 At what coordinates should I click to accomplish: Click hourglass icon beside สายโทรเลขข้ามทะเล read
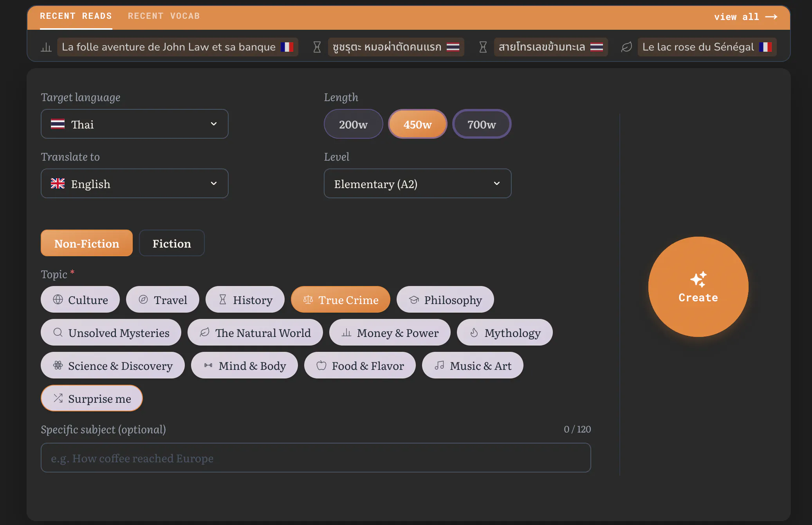(x=483, y=47)
